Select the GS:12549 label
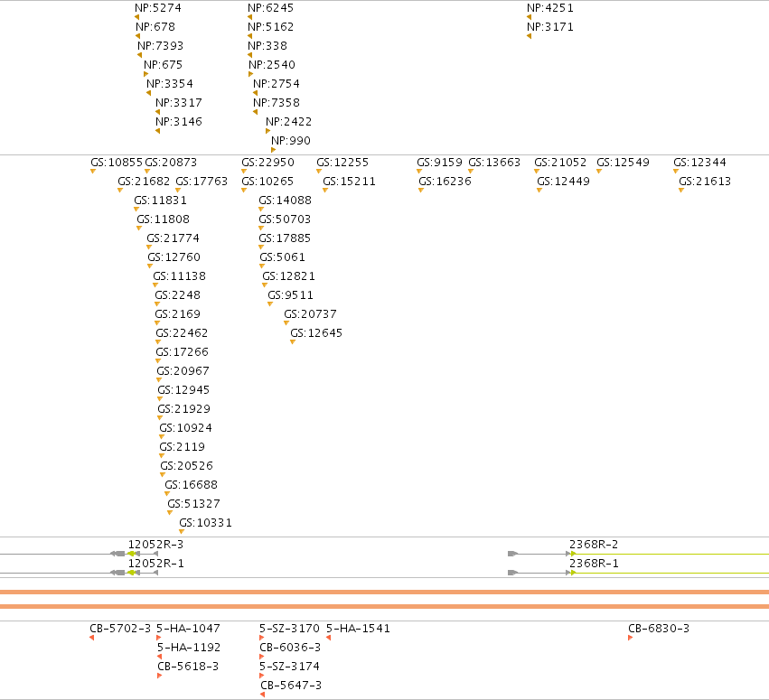This screenshot has width=769, height=700. [623, 163]
